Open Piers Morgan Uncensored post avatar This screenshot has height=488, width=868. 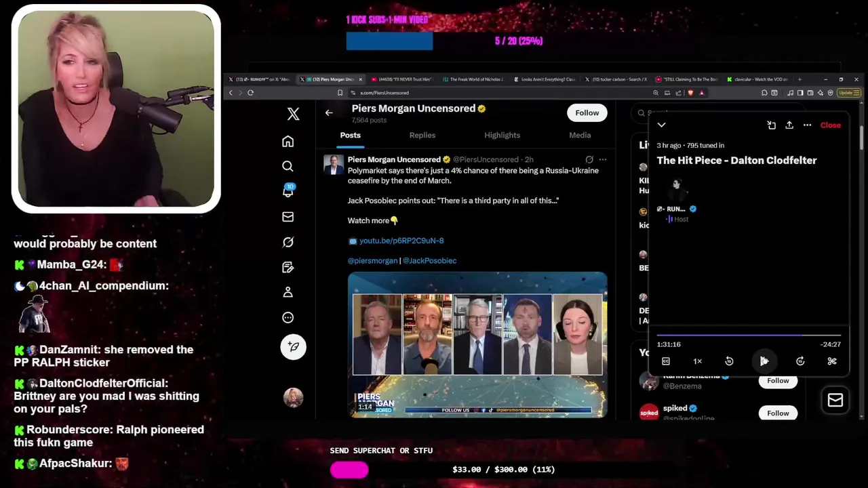(333, 165)
